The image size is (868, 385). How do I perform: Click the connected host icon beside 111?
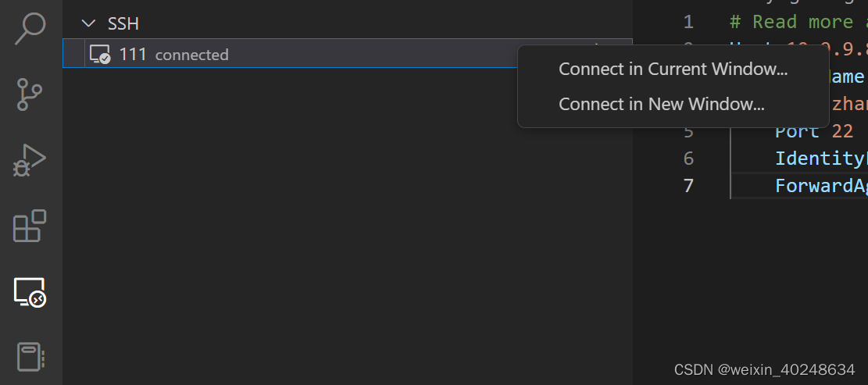[100, 55]
